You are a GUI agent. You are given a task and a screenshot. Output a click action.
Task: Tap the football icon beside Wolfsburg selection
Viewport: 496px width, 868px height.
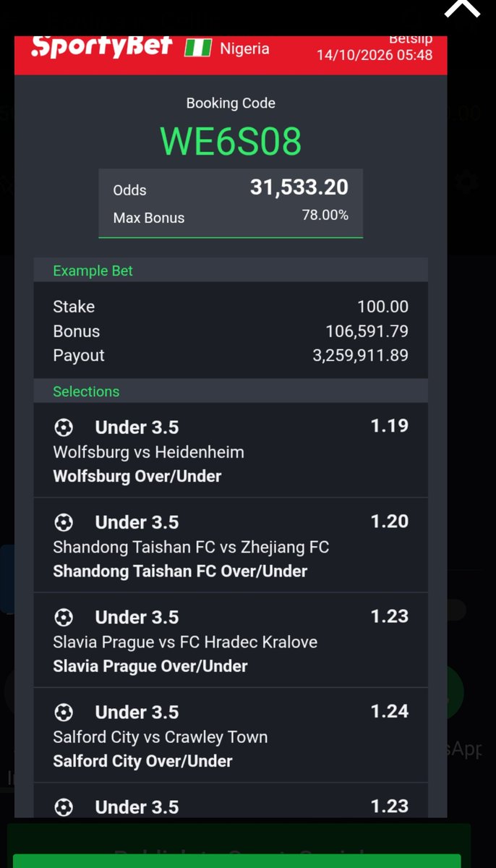64,427
